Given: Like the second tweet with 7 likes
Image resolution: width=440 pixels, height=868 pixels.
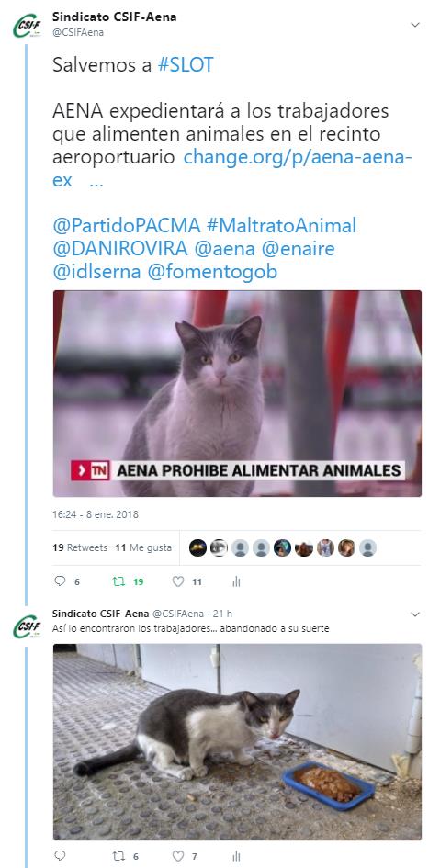Looking at the screenshot, I should coord(177,856).
